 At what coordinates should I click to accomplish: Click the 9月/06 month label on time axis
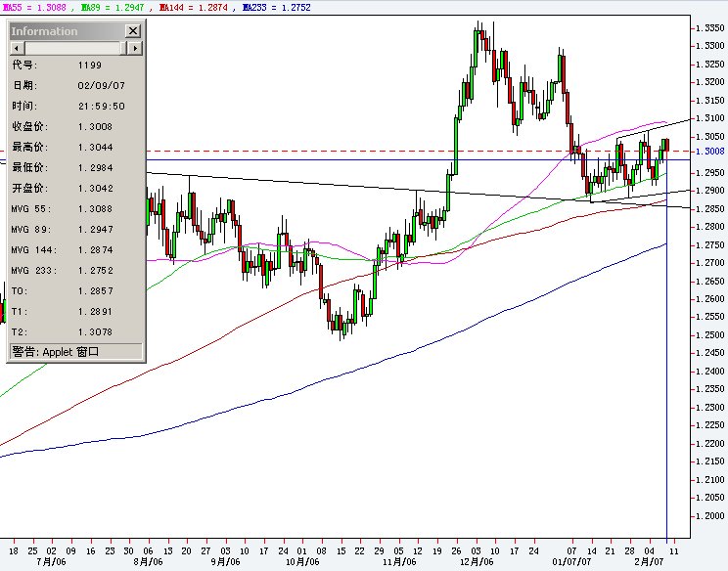tap(225, 562)
